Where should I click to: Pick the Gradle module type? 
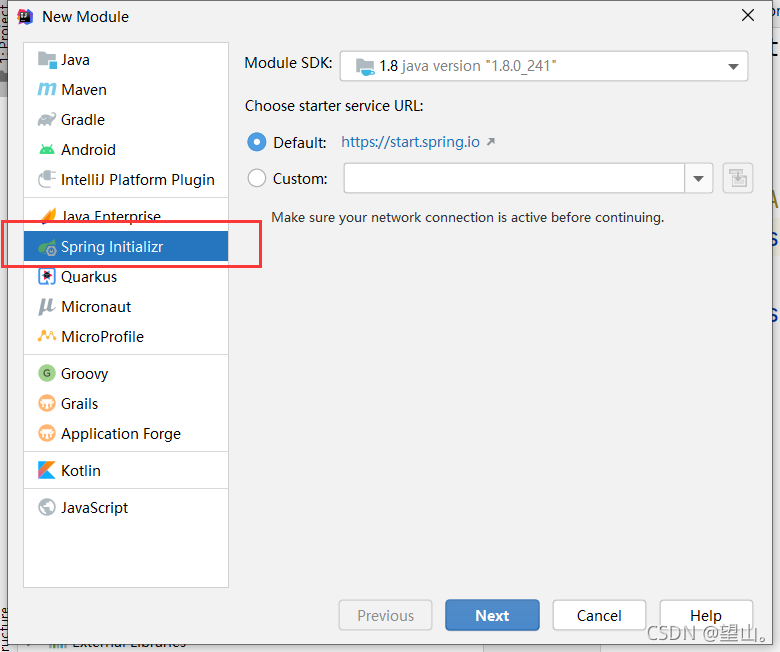(x=126, y=120)
